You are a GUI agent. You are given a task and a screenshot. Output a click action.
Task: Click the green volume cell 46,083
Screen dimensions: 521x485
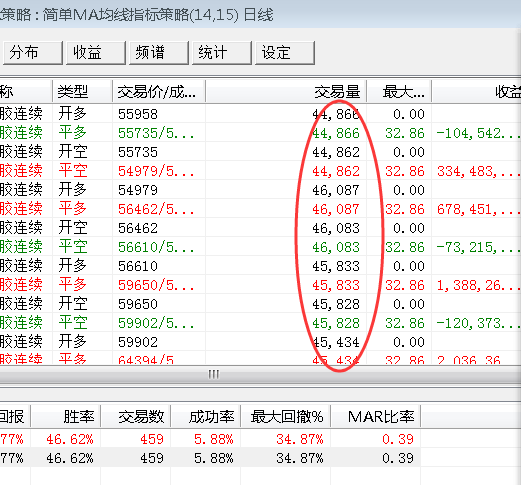point(336,247)
